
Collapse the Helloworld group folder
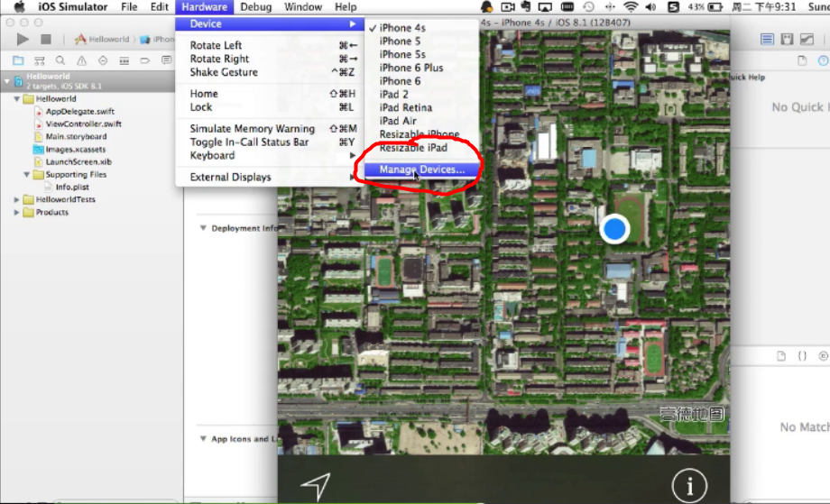click(17, 99)
